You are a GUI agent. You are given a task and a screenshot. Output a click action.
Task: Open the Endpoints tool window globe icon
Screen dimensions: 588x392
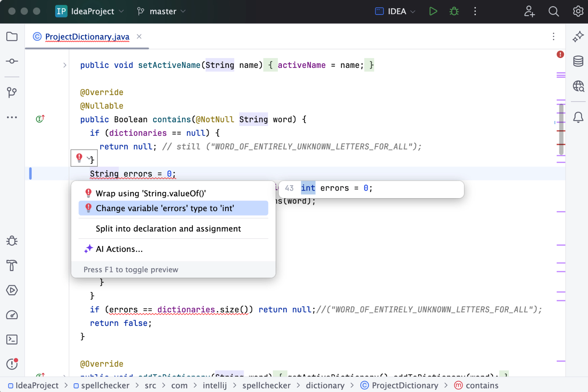click(578, 86)
